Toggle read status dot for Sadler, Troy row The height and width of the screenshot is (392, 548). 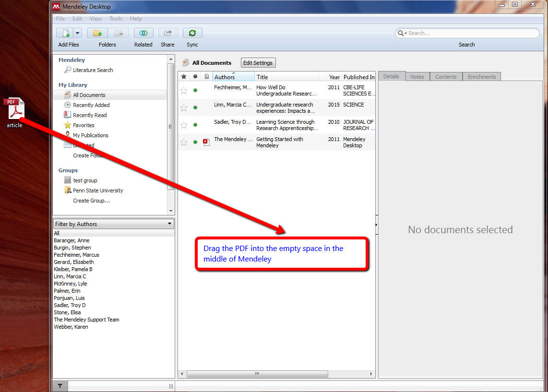195,125
